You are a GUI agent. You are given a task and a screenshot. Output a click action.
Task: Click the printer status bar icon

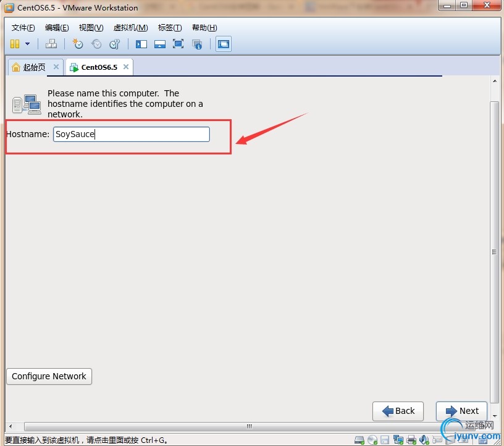(x=411, y=439)
